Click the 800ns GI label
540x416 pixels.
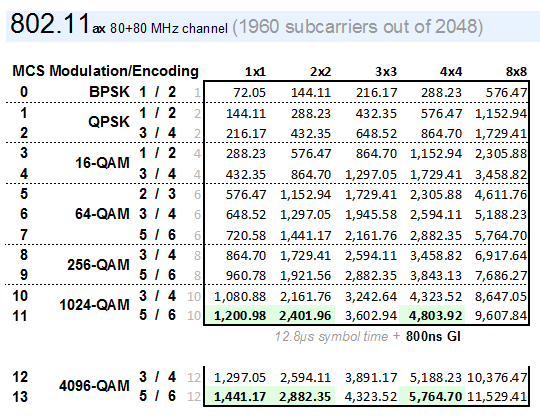433,336
